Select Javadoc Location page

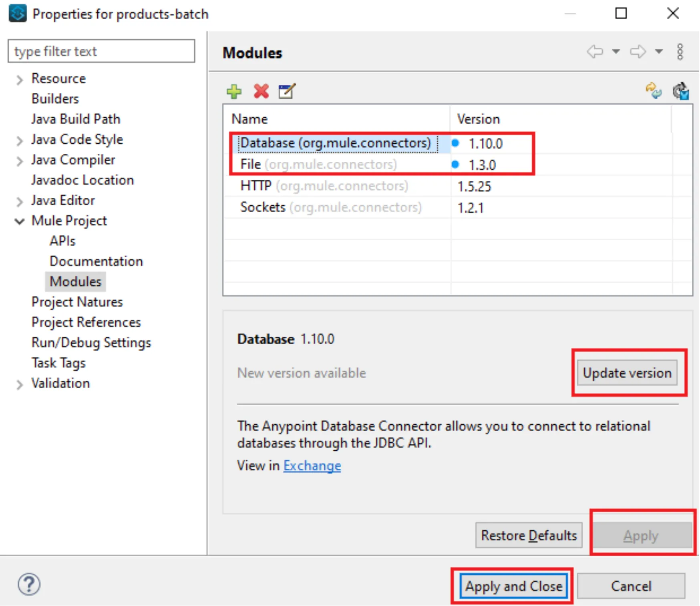coord(82,180)
